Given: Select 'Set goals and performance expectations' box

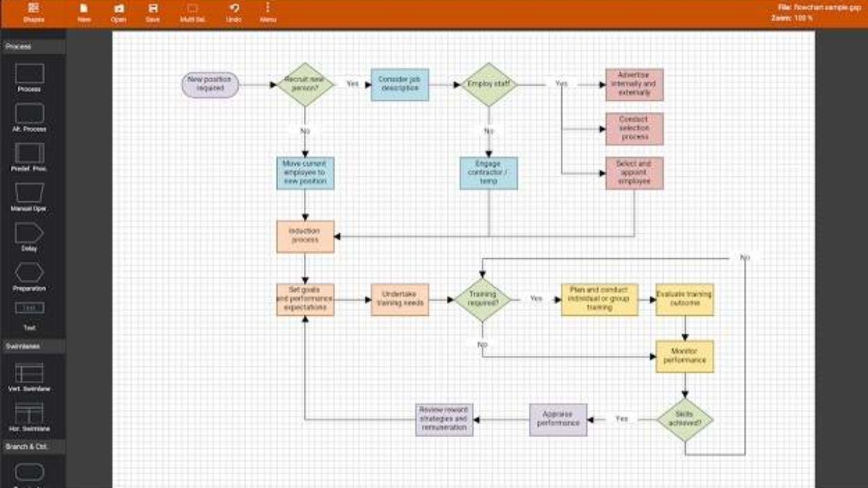Looking at the screenshot, I should [x=305, y=300].
